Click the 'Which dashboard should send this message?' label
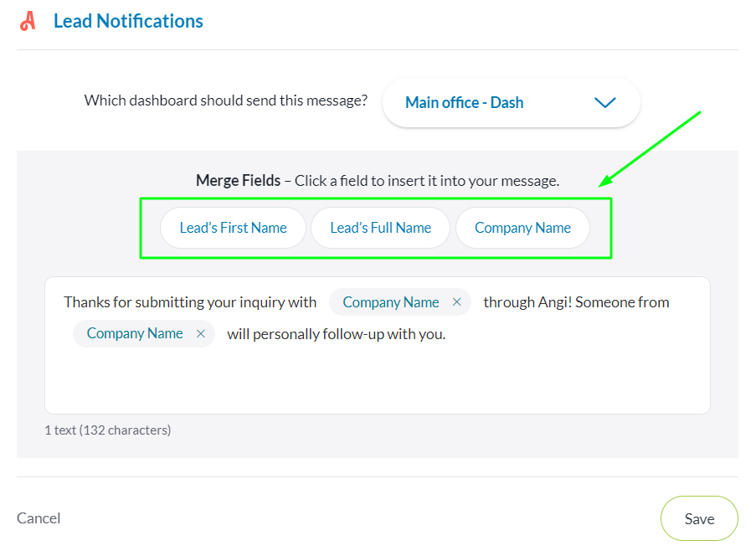756x551 pixels. click(x=225, y=100)
